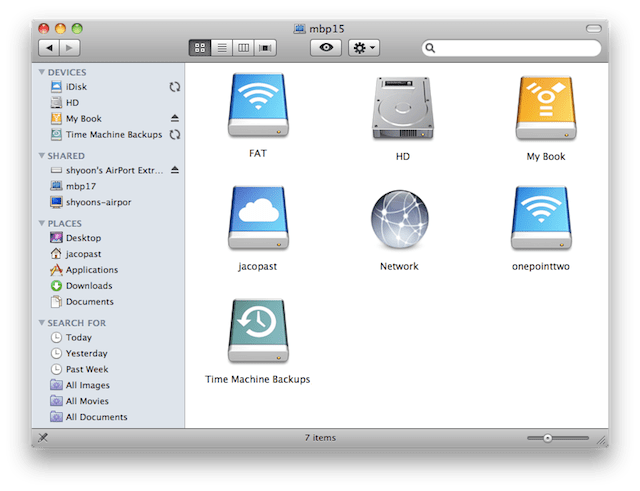The image size is (640, 491).
Task: Open the jacopast iDisk cloud drive
Action: 258,217
